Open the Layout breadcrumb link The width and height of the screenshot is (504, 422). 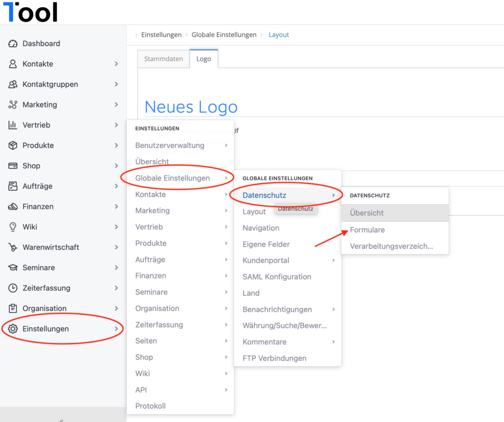[x=279, y=35]
